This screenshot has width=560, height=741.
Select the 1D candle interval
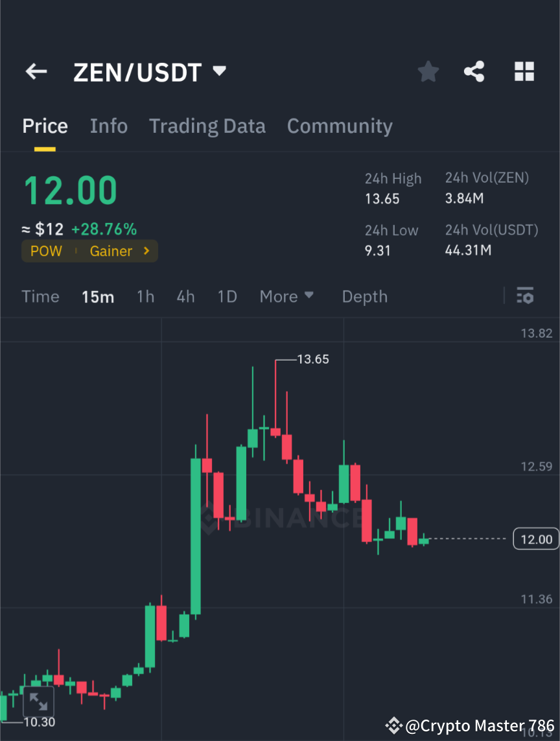[227, 296]
